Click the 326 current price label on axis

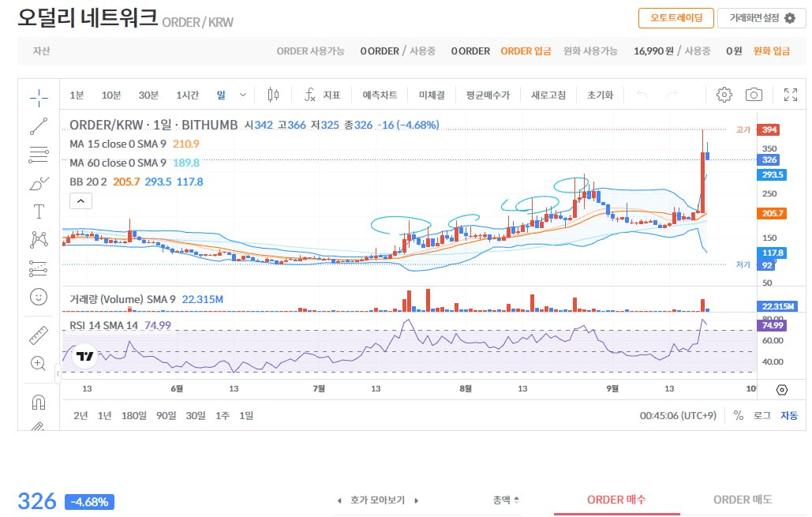pos(769,160)
